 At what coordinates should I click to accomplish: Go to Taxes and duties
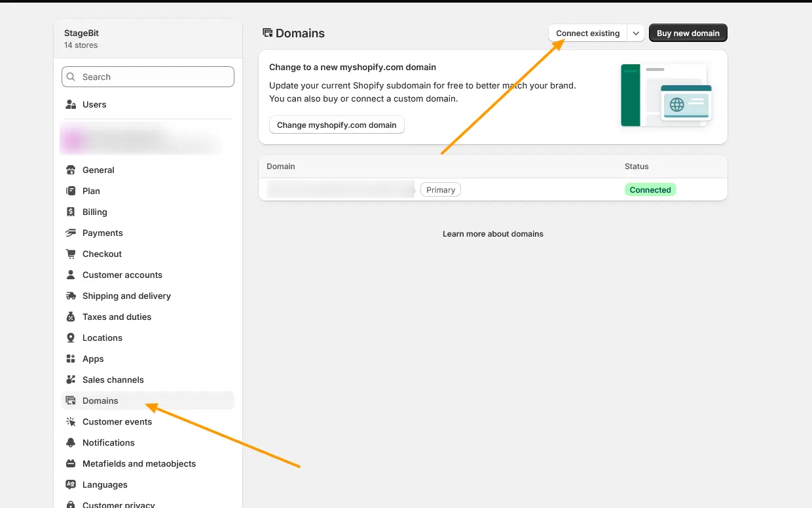[x=148, y=317]
